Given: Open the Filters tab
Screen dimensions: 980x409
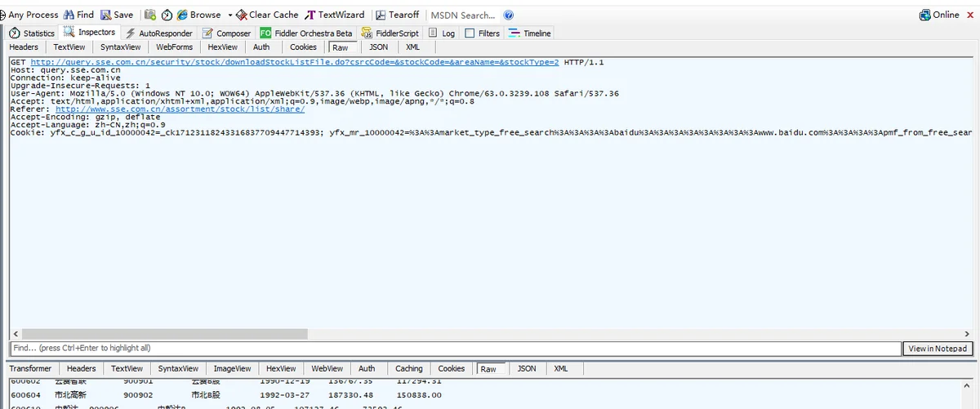Looking at the screenshot, I should pos(482,33).
